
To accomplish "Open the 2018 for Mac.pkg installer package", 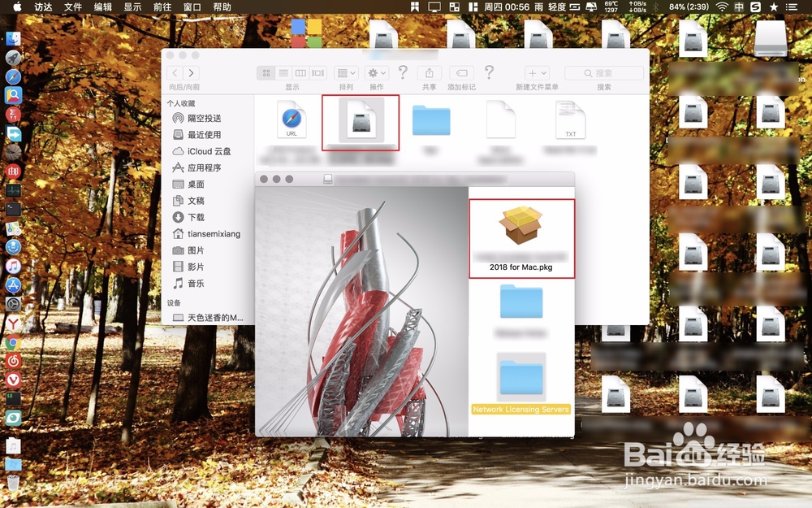I will pos(522,228).
